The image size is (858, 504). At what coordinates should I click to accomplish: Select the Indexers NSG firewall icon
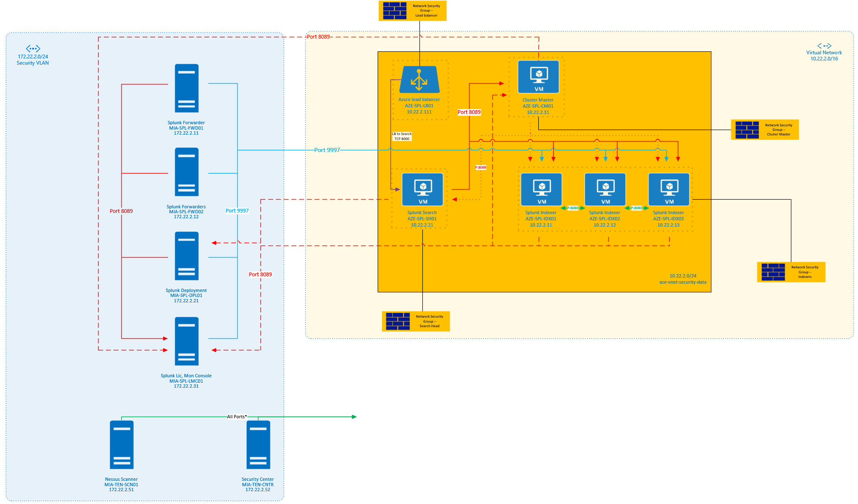pyautogui.click(x=773, y=272)
